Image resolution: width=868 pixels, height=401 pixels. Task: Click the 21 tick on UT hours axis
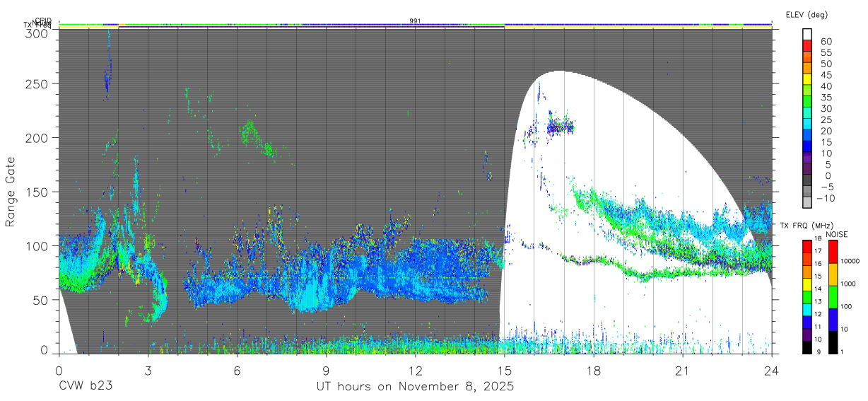(683, 371)
